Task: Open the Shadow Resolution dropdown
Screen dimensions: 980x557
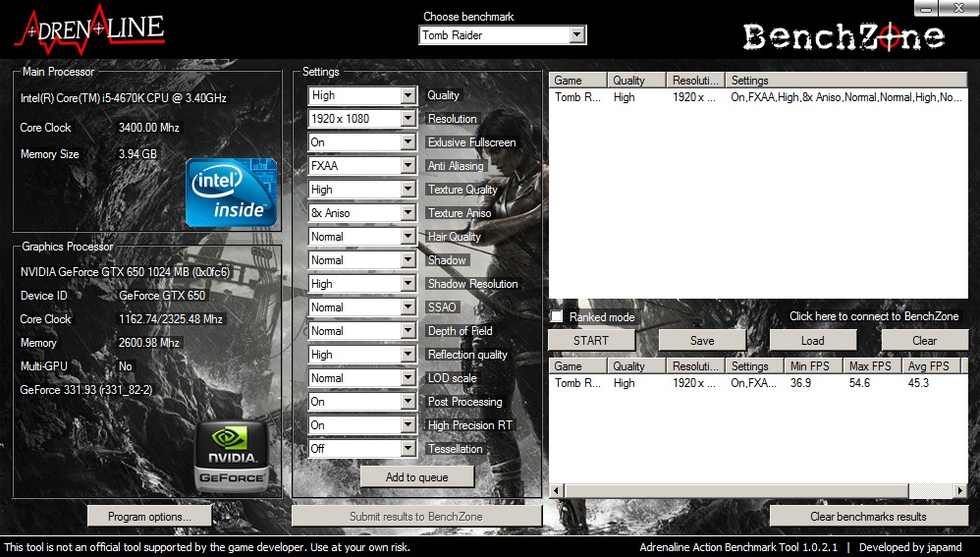Action: (362, 284)
